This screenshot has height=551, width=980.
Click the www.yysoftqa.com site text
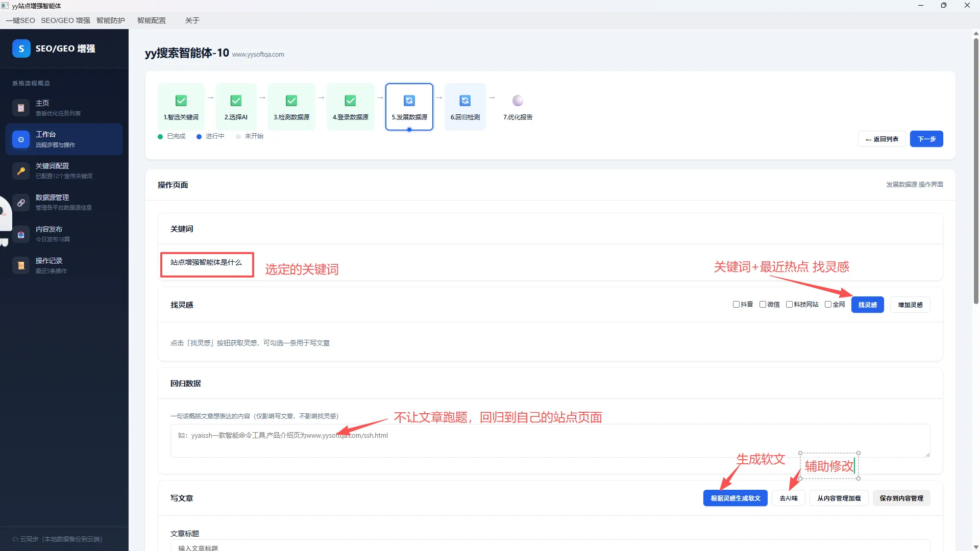[258, 55]
